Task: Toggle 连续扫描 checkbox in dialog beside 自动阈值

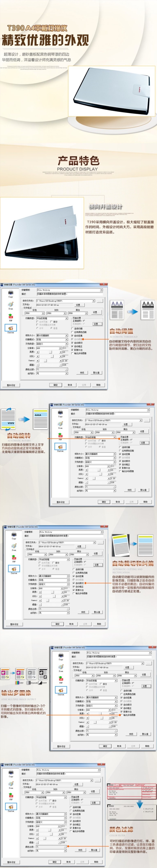Action: pyautogui.click(x=72, y=328)
